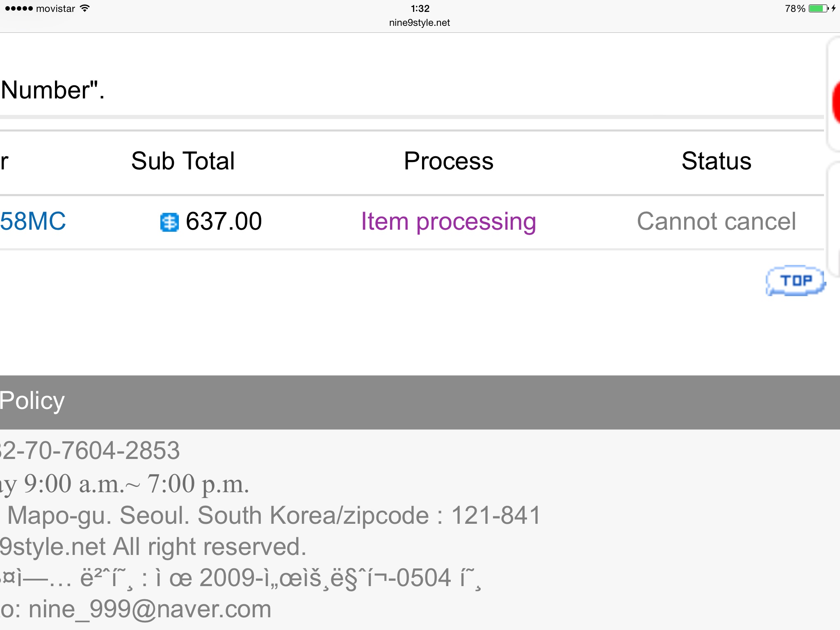Image resolution: width=840 pixels, height=630 pixels.
Task: Tap the Mapo-gu Seoul address line
Action: (x=274, y=515)
